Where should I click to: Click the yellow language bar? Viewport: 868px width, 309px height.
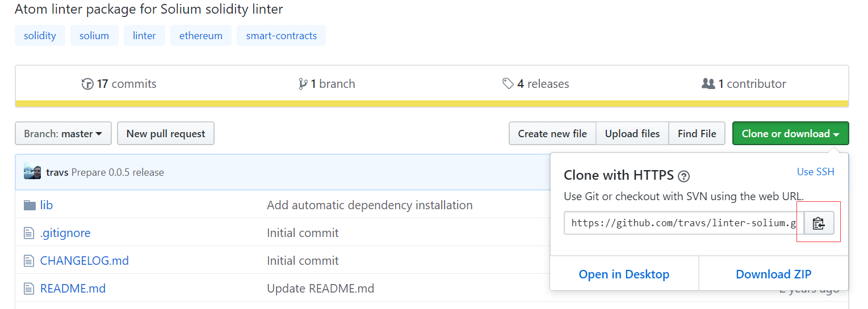tap(431, 104)
